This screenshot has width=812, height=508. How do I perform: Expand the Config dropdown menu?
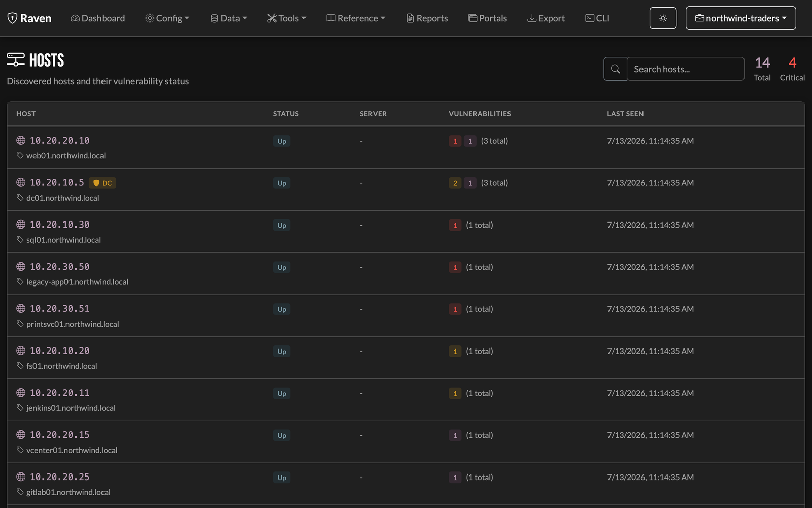167,18
